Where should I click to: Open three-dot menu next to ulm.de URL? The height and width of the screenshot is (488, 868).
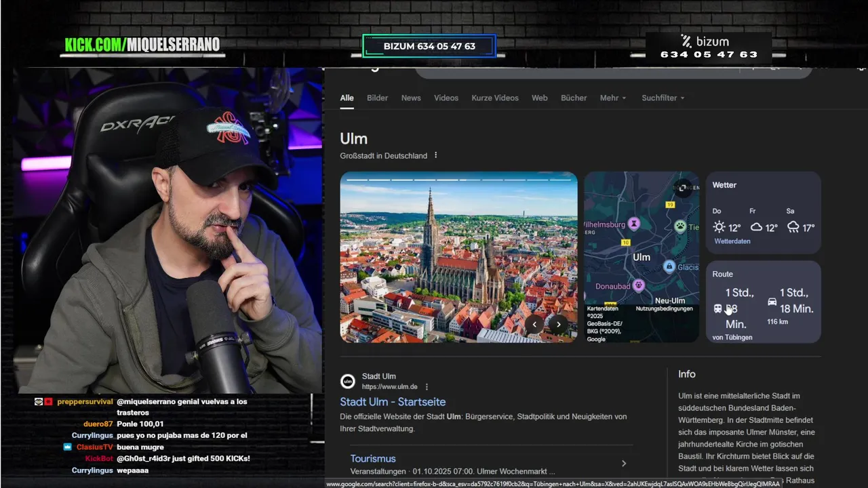coord(427,386)
